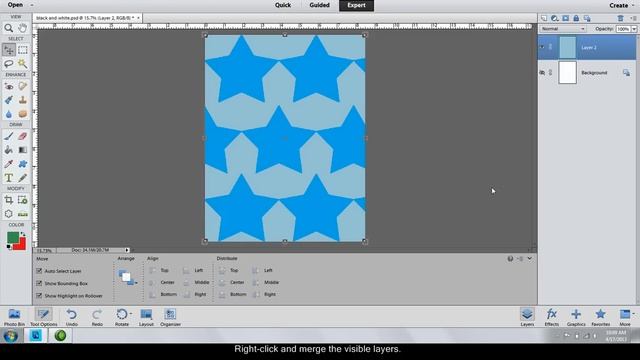
Task: Toggle Show Highlight on Rollover checkbox
Action: click(x=39, y=296)
